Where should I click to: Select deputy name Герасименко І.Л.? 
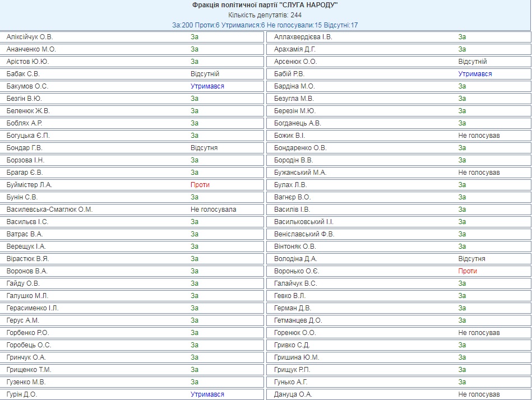tap(33, 308)
